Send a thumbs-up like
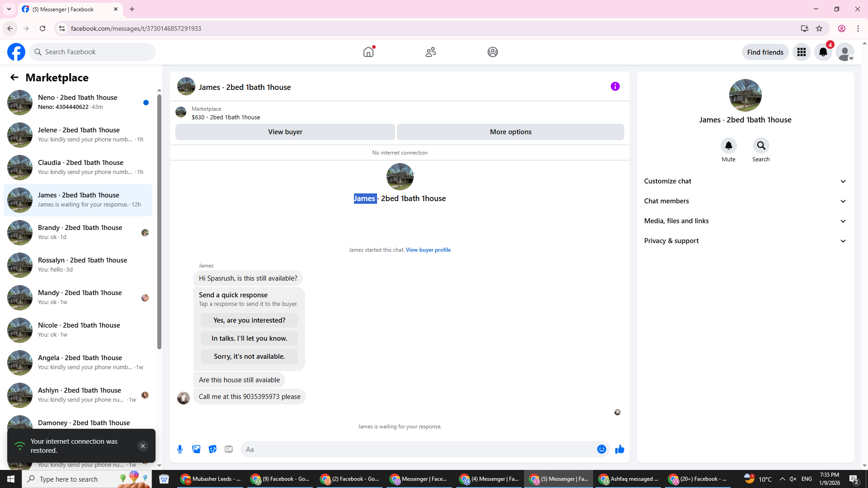This screenshot has width=868, height=488. 619,449
